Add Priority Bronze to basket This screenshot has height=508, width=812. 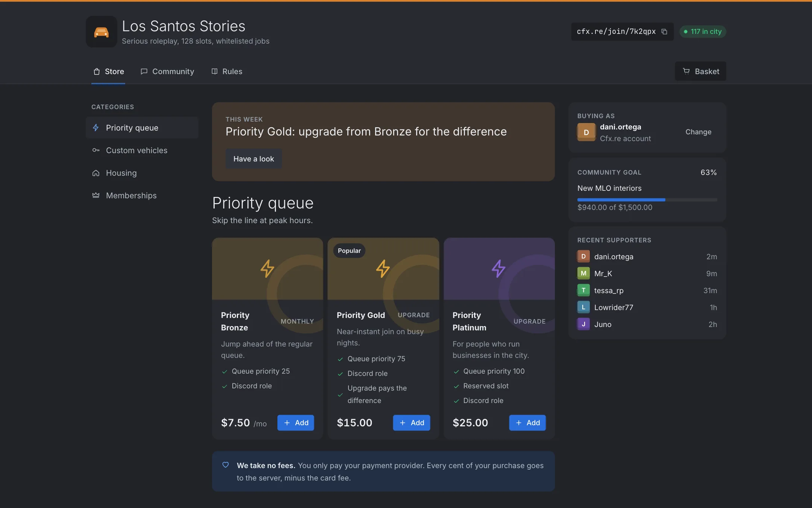[x=296, y=423]
